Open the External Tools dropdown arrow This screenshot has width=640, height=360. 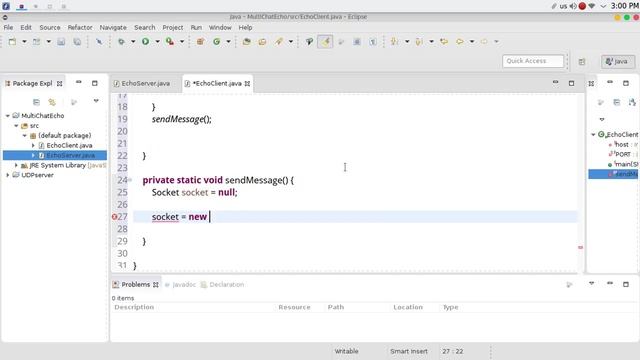[182, 42]
